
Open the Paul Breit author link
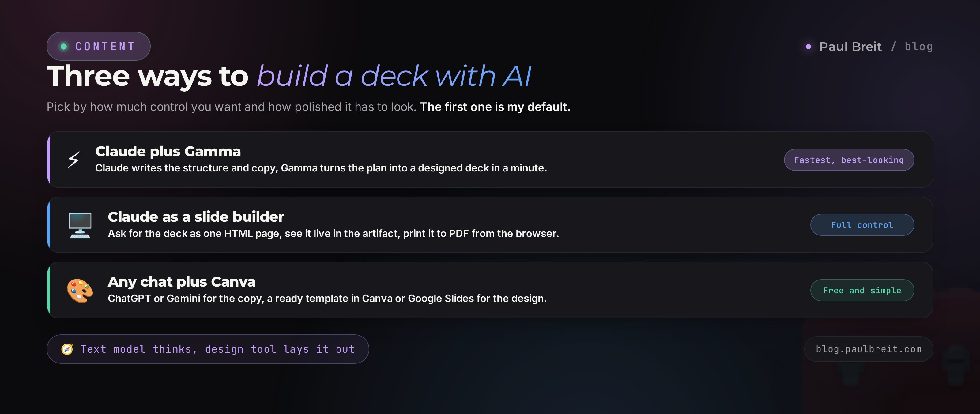[x=850, y=47]
